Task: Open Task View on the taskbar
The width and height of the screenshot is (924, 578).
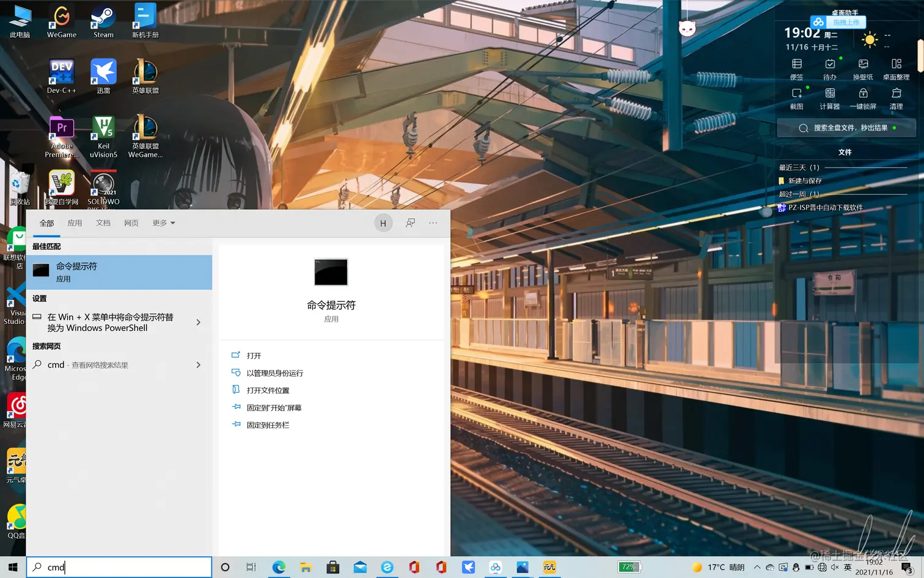Action: 251,567
